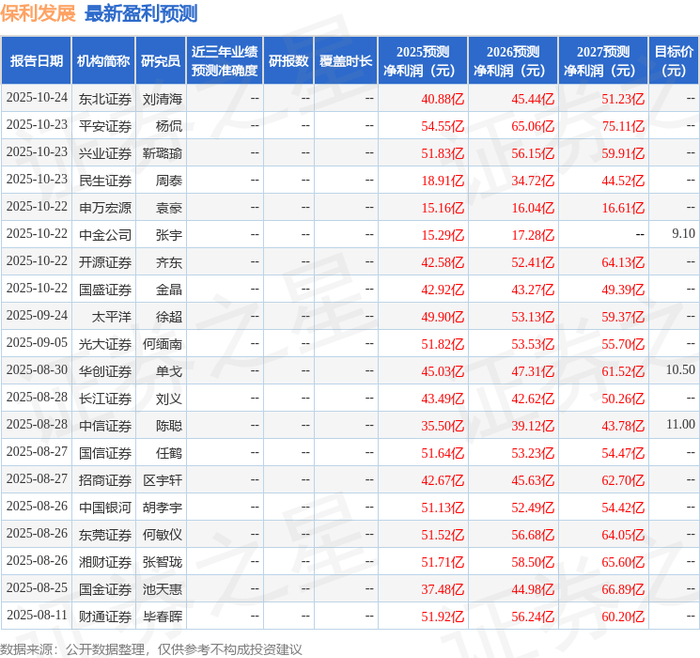Click institution 中金公司
This screenshot has height=658, width=700.
point(105,235)
